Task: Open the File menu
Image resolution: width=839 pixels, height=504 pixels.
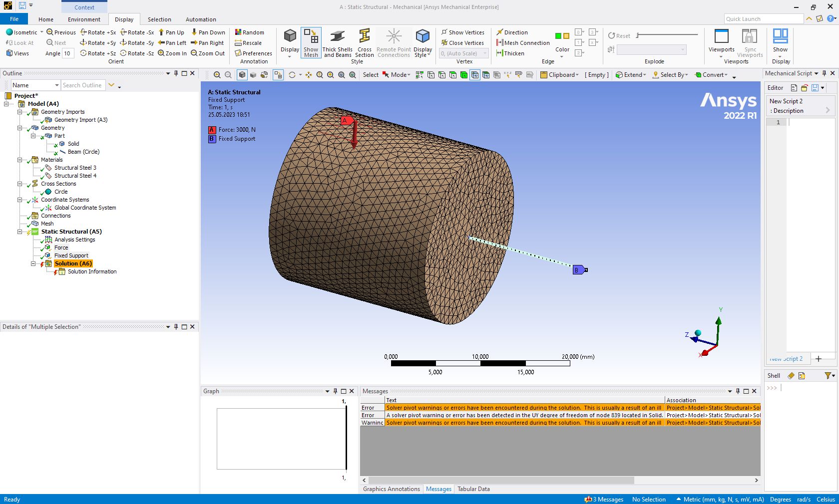Action: click(x=14, y=19)
